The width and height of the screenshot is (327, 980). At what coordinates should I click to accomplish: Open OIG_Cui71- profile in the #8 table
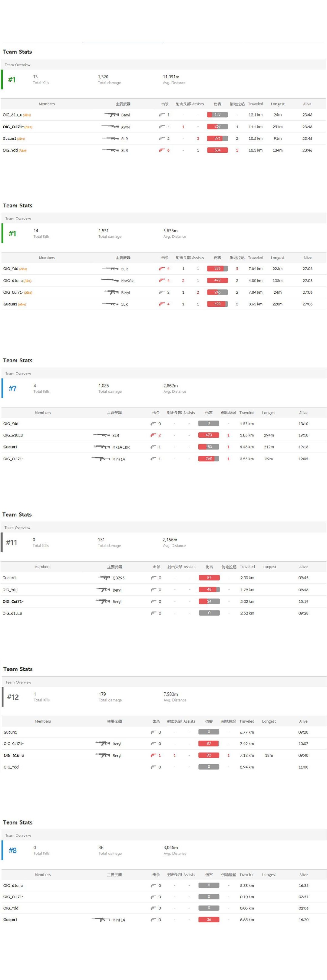pyautogui.click(x=13, y=897)
